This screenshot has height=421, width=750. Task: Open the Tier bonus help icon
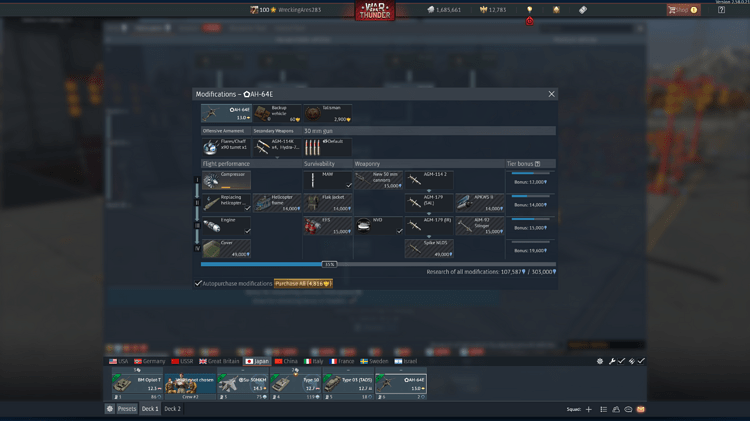(x=538, y=164)
